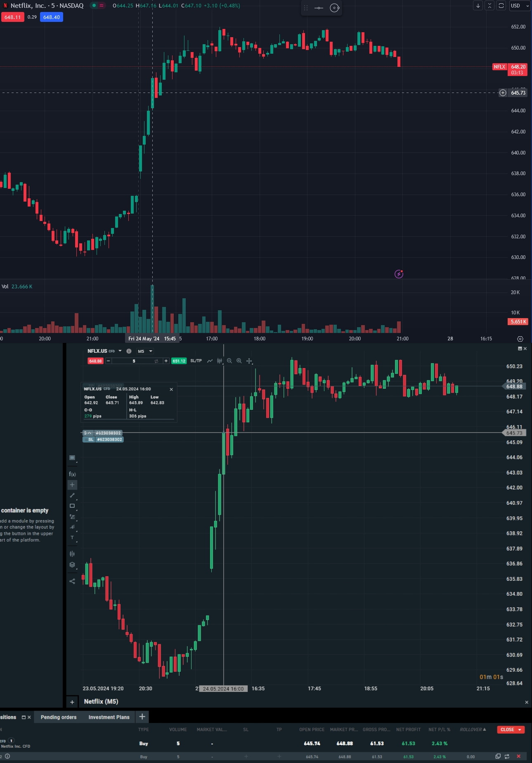Image resolution: width=532 pixels, height=763 pixels.
Task: Click the green 651.12 buy button
Action: pyautogui.click(x=179, y=361)
